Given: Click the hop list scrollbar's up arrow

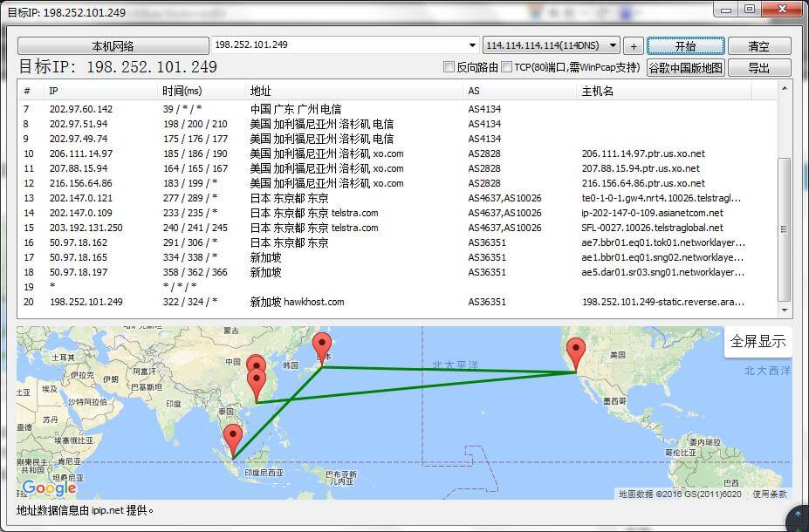Looking at the screenshot, I should pos(785,88).
